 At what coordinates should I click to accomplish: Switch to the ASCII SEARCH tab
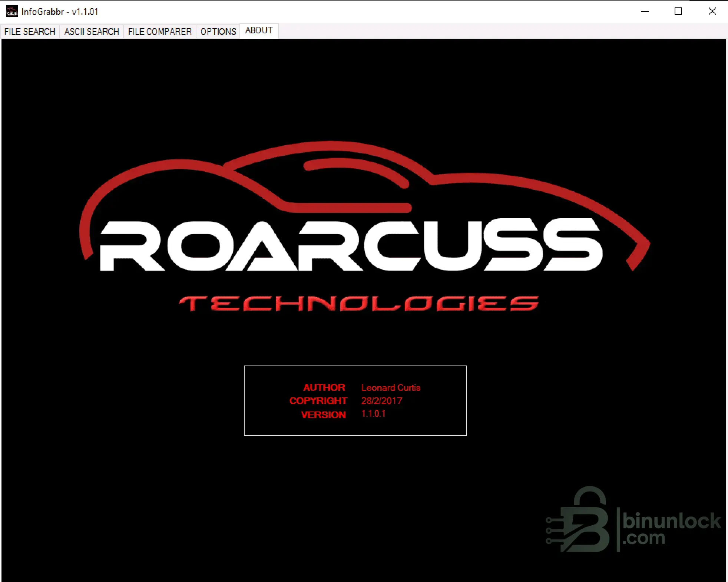(x=92, y=32)
